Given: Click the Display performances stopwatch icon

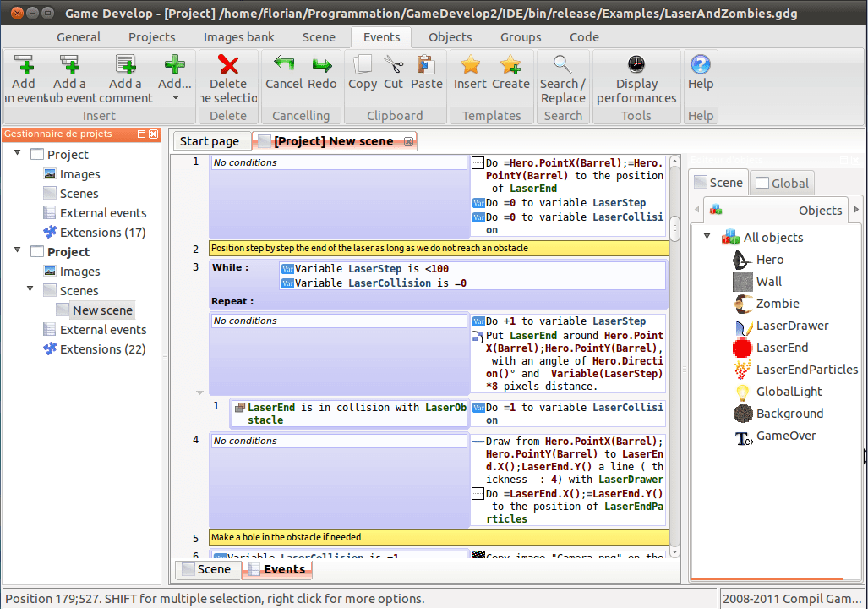Looking at the screenshot, I should pyautogui.click(x=636, y=66).
